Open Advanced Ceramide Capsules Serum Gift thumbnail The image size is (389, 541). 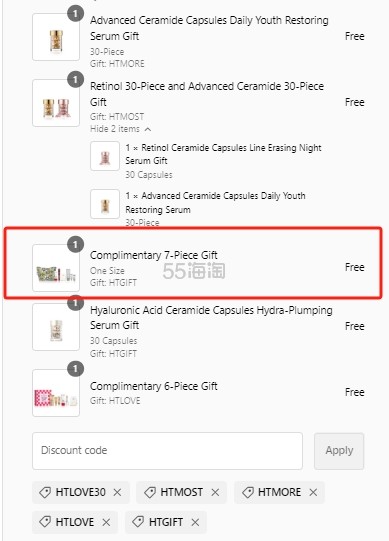pos(56,37)
